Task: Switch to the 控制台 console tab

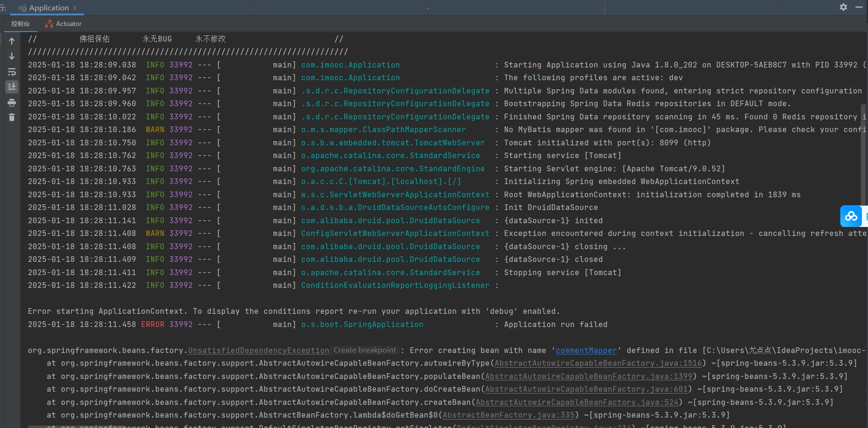Action: (x=20, y=24)
